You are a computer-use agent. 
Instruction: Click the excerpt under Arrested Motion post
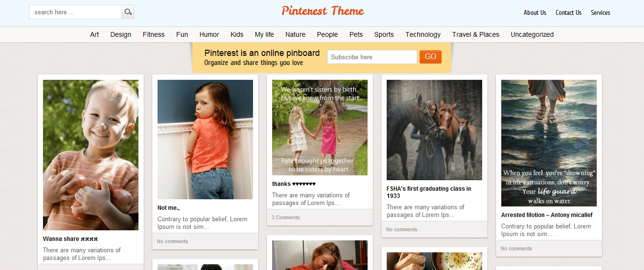(x=546, y=230)
